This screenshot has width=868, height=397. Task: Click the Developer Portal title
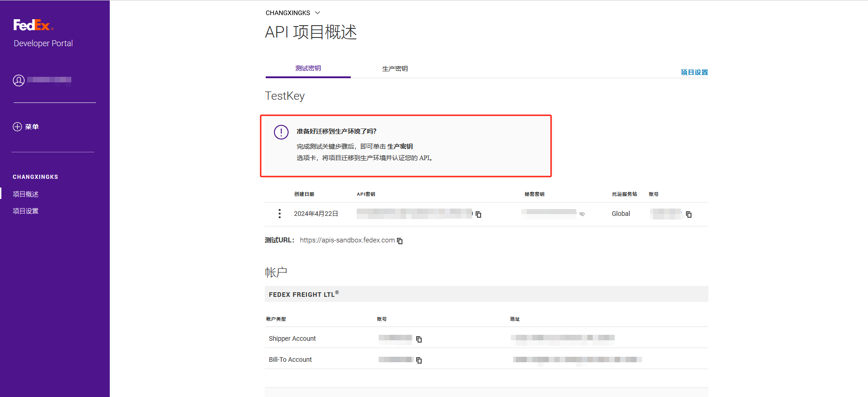click(x=43, y=43)
